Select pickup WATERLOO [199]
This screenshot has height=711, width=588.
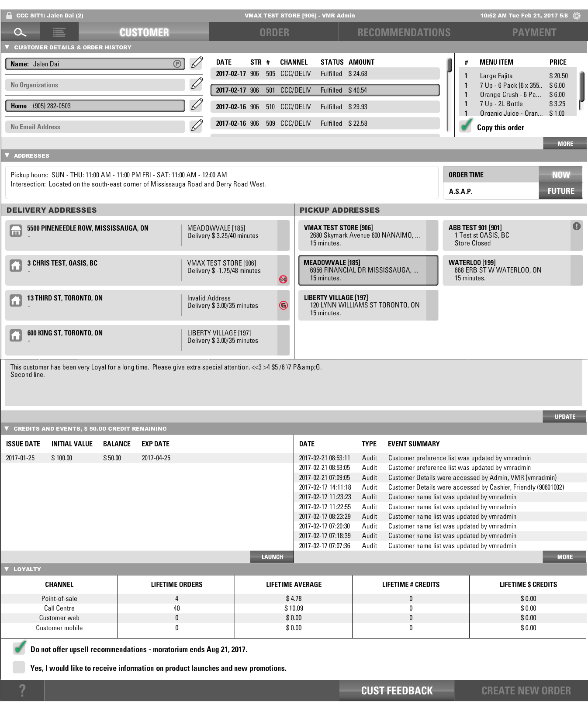512,270
